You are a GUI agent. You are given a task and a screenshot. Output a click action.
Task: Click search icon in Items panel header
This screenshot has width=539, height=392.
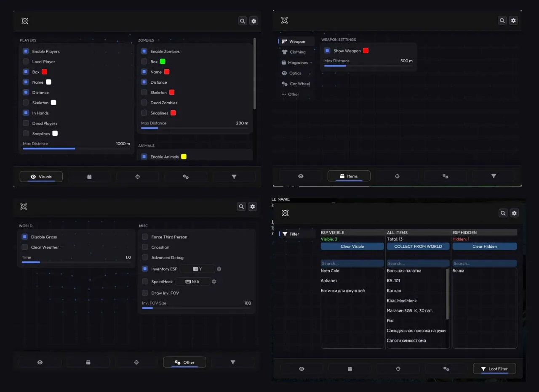coord(502,20)
